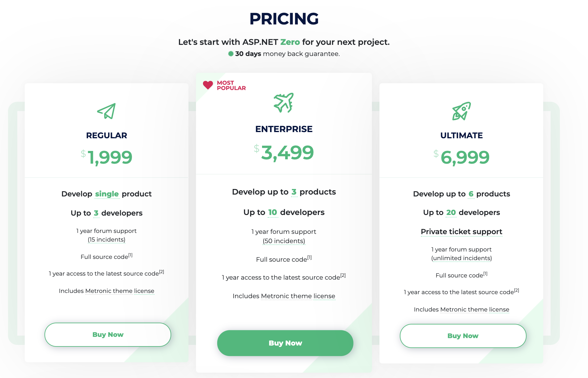Open Metronic theme license in Regular plan
This screenshot has height=378, width=588.
click(120, 291)
